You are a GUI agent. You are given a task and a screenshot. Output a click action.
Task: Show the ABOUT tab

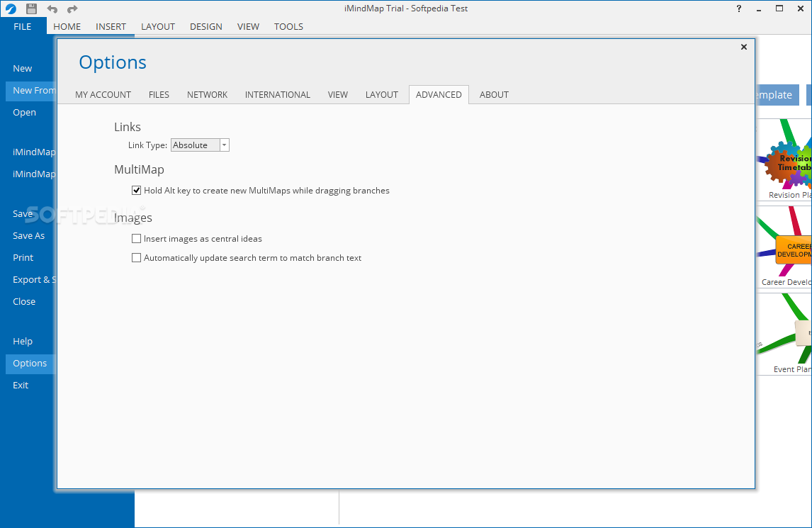pos(494,95)
